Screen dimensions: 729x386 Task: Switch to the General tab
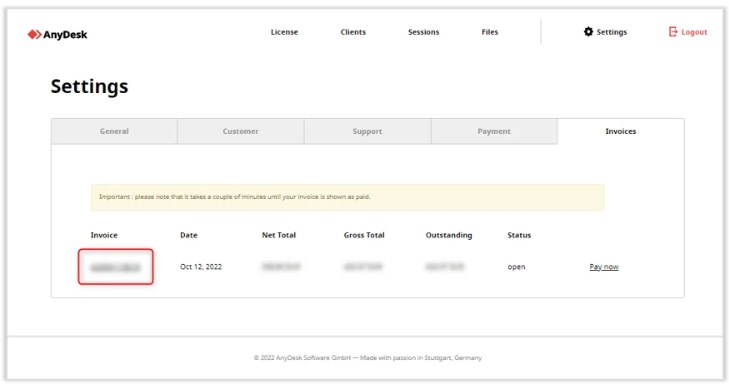coord(114,131)
